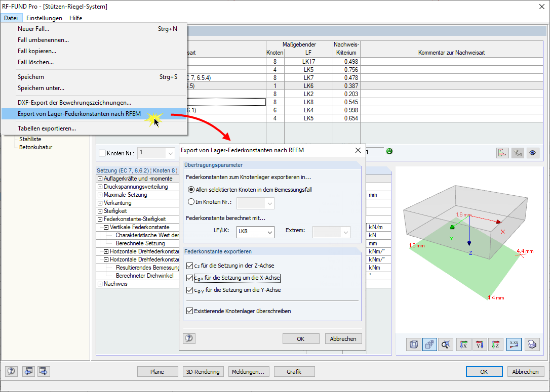
Task: Toggle 'cφY für die Setzung um die Y-Achse' checkbox
Action: click(x=190, y=290)
